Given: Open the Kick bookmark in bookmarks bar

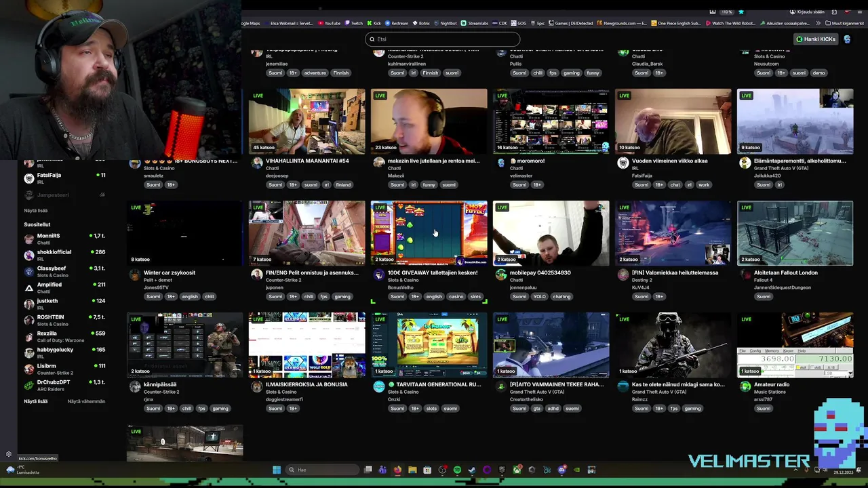Looking at the screenshot, I should click(x=374, y=23).
